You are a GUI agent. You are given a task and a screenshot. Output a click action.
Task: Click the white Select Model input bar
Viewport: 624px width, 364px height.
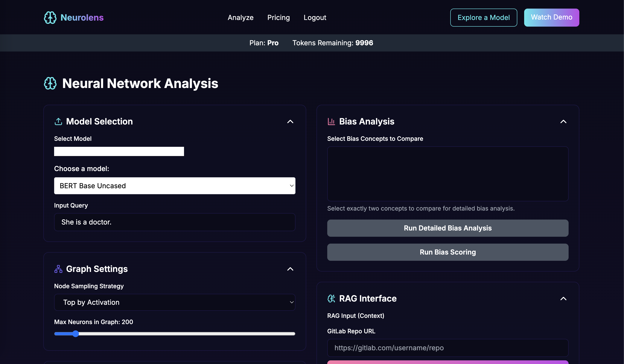tap(119, 152)
